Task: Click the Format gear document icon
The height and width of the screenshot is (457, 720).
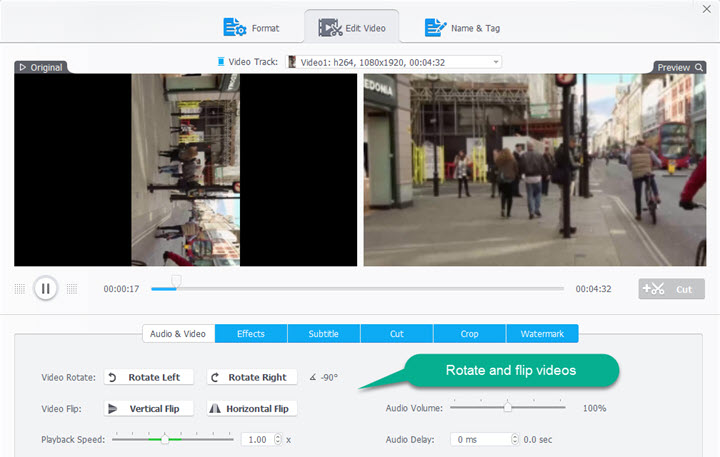Action: (234, 27)
